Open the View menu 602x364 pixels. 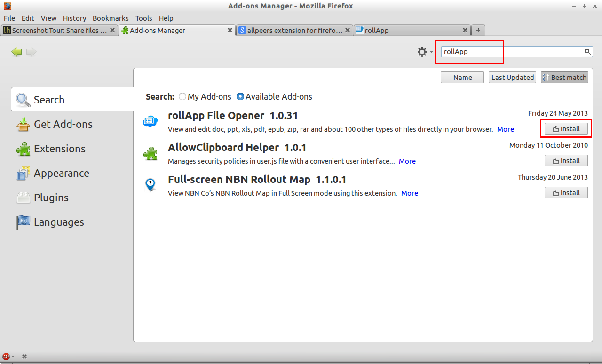(48, 18)
